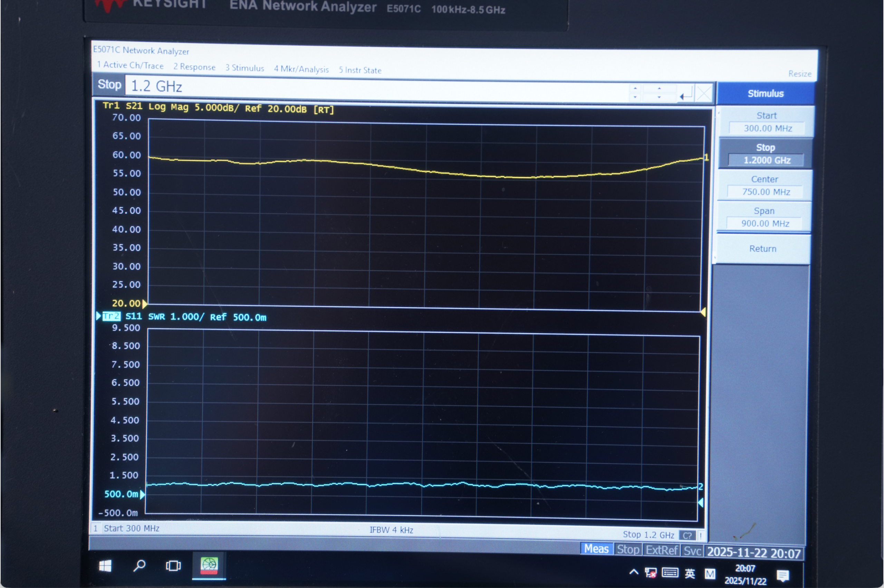Image resolution: width=884 pixels, height=588 pixels.
Task: Click the cyan reference marker at 500.0m
Action: pos(142,494)
